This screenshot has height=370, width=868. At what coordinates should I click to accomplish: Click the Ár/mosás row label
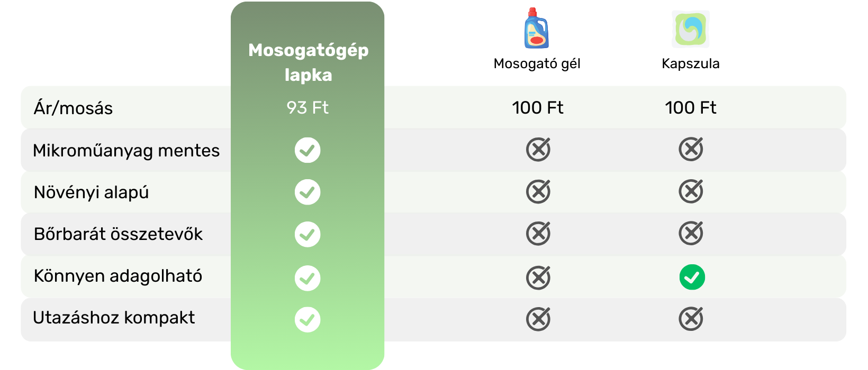73,108
